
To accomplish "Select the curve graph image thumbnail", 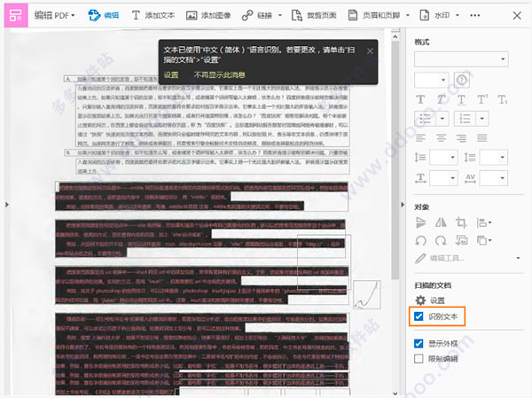I will (x=367, y=294).
